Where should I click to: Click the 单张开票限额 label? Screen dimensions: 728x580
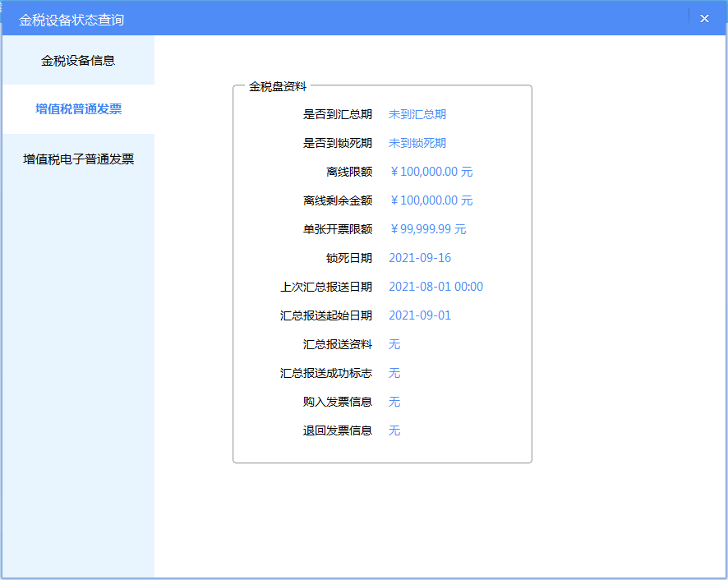338,229
